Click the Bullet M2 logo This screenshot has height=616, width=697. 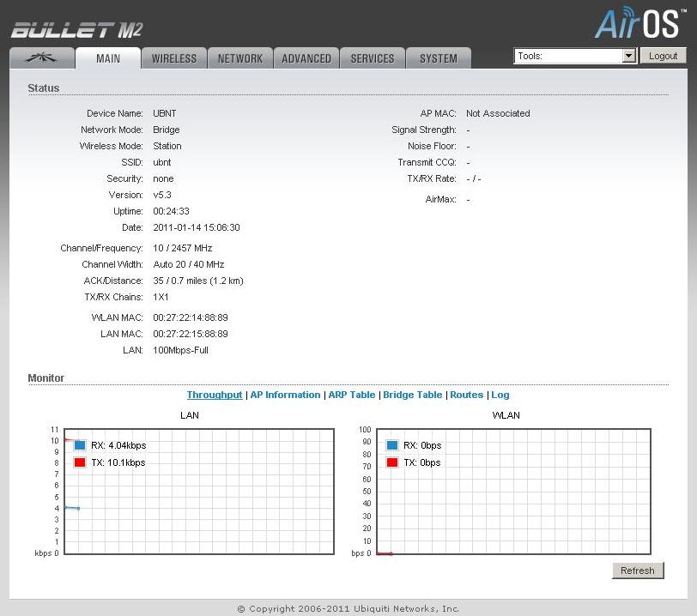click(x=77, y=30)
